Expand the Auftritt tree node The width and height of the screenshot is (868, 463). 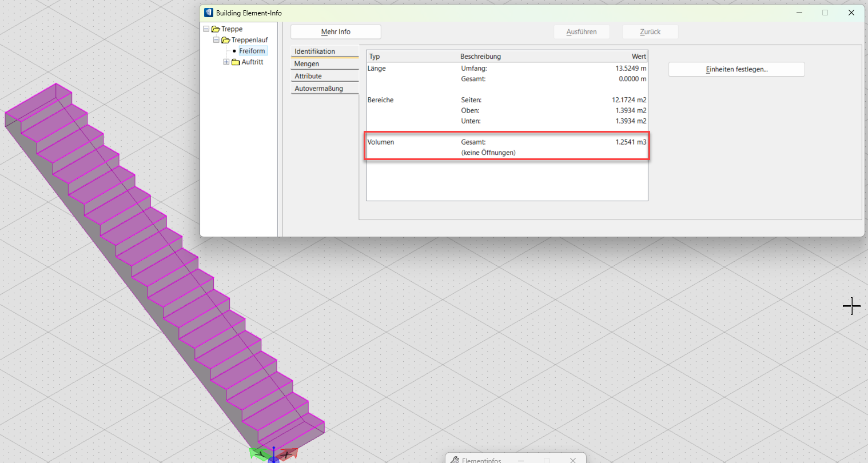click(226, 62)
